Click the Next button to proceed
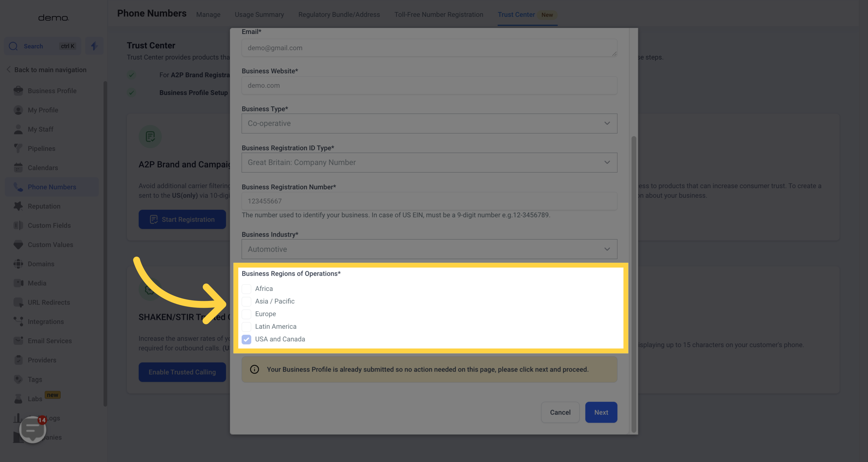868x462 pixels. click(601, 412)
